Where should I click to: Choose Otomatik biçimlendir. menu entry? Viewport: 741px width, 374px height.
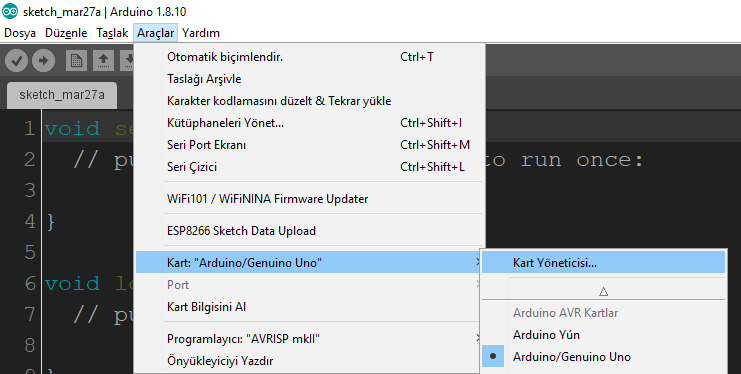[310, 57]
